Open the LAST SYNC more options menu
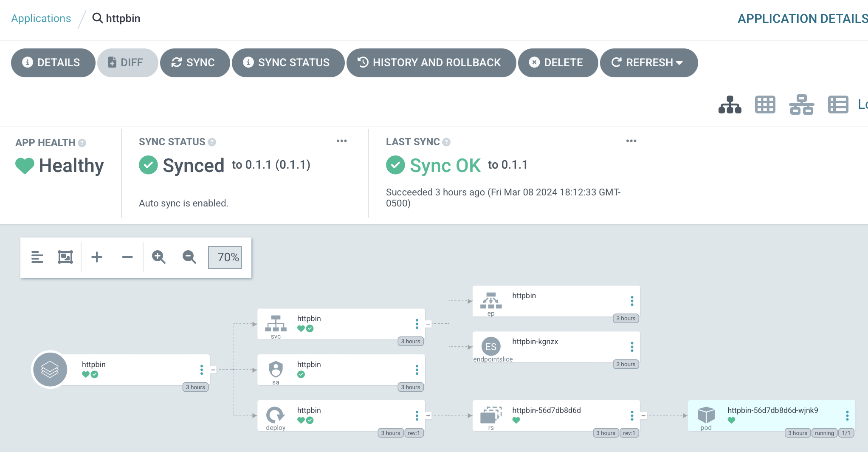The height and width of the screenshot is (452, 868). click(631, 141)
